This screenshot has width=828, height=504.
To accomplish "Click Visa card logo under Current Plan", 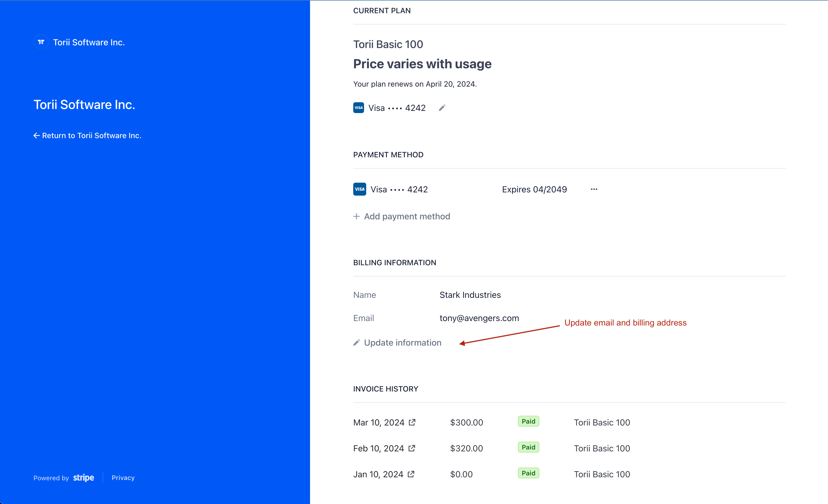I will [x=359, y=108].
